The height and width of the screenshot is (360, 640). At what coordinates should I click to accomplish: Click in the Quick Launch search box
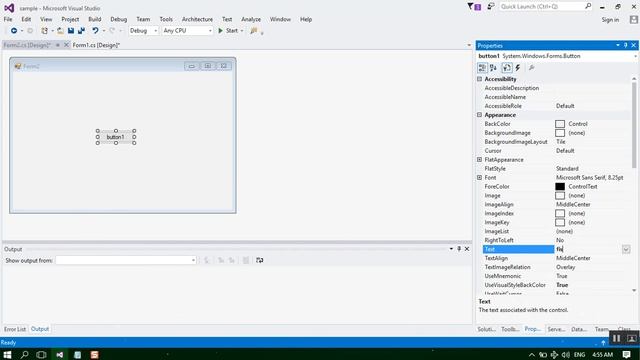click(x=541, y=7)
